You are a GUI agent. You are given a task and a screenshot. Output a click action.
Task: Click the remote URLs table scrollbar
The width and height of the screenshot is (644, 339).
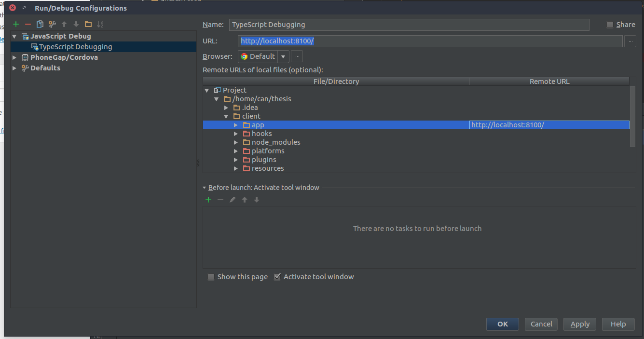pyautogui.click(x=633, y=117)
